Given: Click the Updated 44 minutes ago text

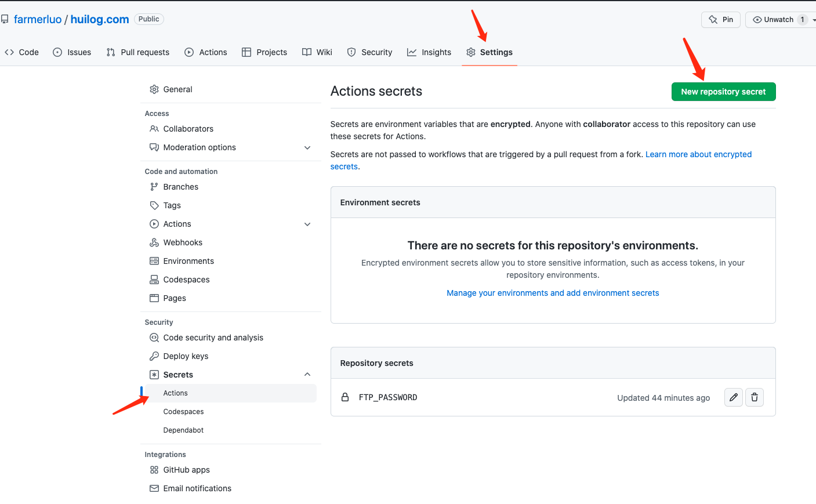Looking at the screenshot, I should [663, 398].
